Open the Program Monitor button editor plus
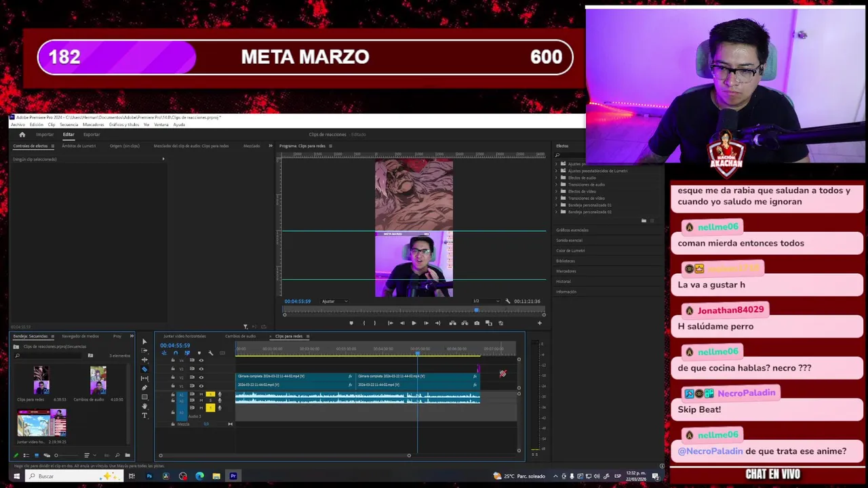The height and width of the screenshot is (488, 868). (x=540, y=323)
